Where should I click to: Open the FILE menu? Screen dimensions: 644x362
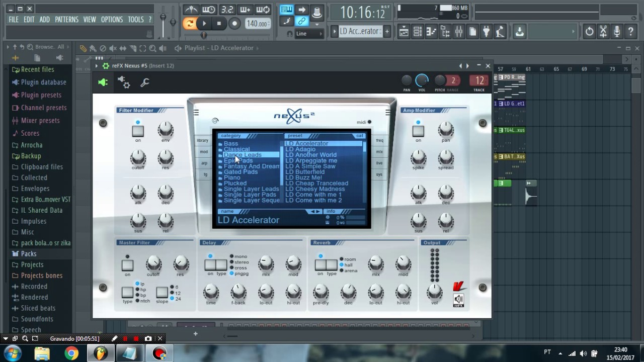14,20
